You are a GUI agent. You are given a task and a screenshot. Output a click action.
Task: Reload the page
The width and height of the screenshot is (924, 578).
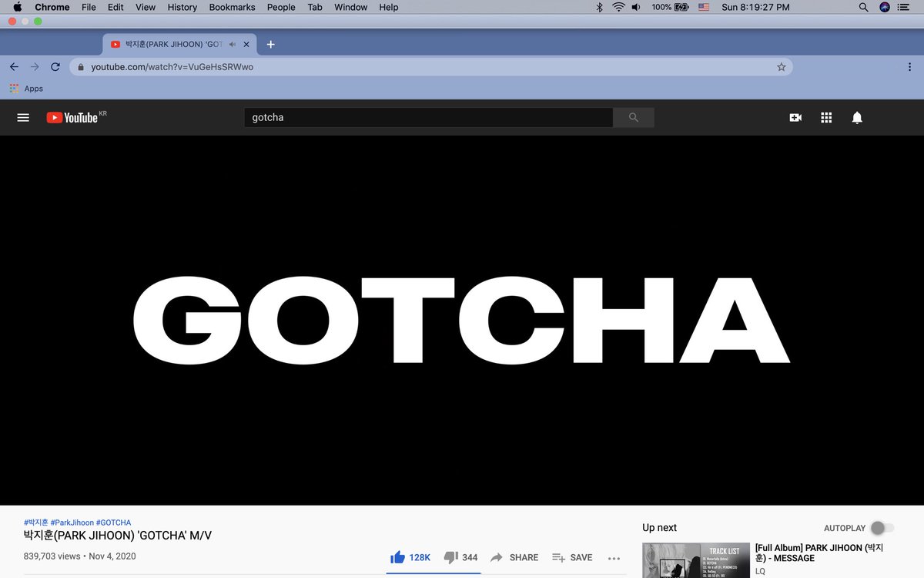tap(55, 67)
